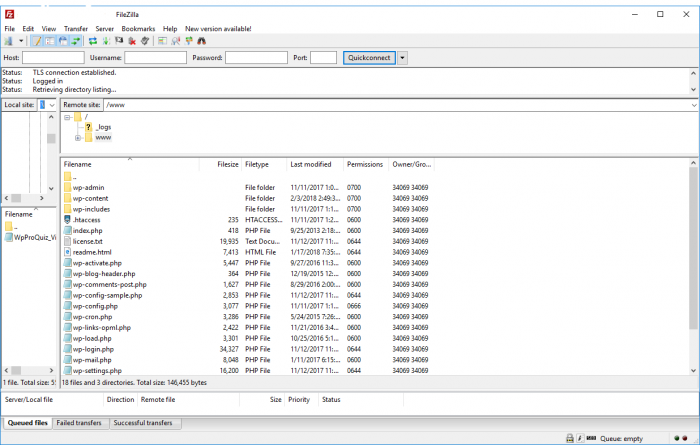Open the wp-config.php file entry
The width and height of the screenshot is (700, 445).
(96, 306)
